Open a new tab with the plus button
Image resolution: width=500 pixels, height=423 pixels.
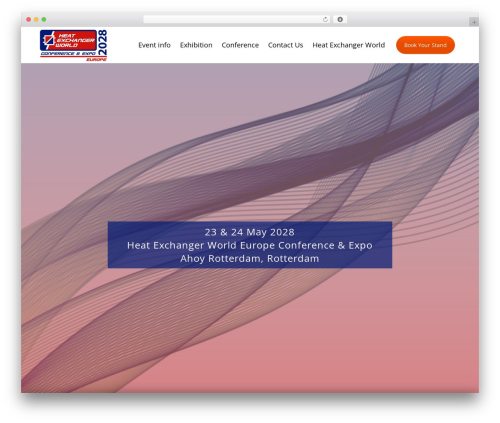[x=474, y=22]
